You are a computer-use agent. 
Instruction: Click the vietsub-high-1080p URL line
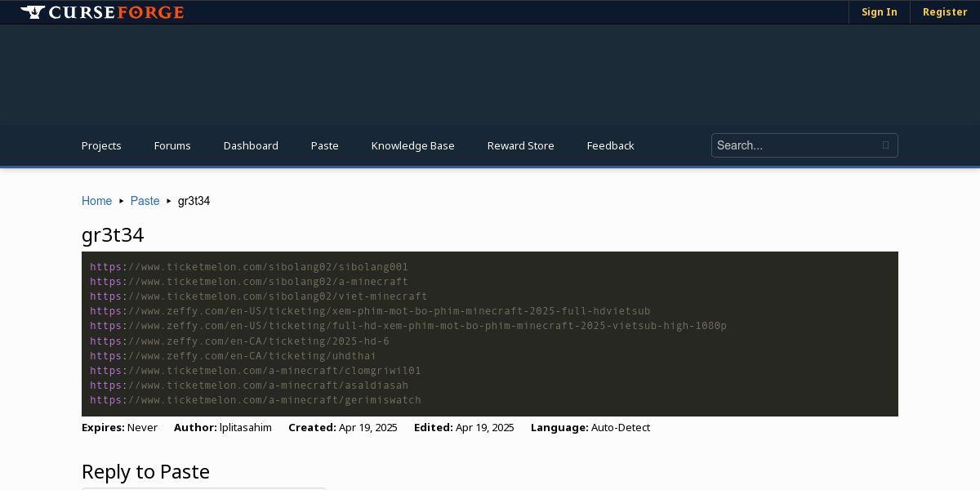[x=408, y=326]
